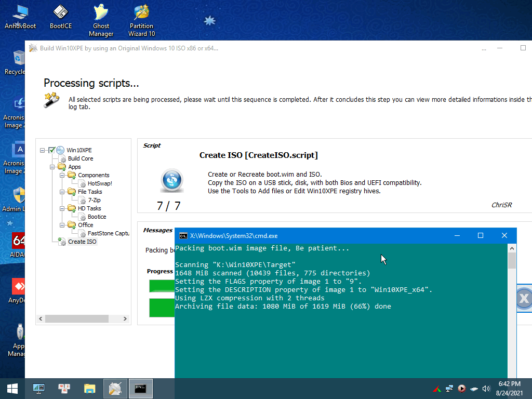The width and height of the screenshot is (532, 399).
Task: Collapse the Apps folder node
Action: pyautogui.click(x=52, y=167)
